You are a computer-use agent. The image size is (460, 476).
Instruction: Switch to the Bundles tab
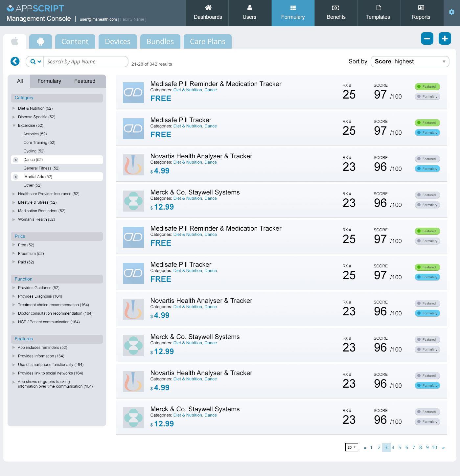pos(160,41)
